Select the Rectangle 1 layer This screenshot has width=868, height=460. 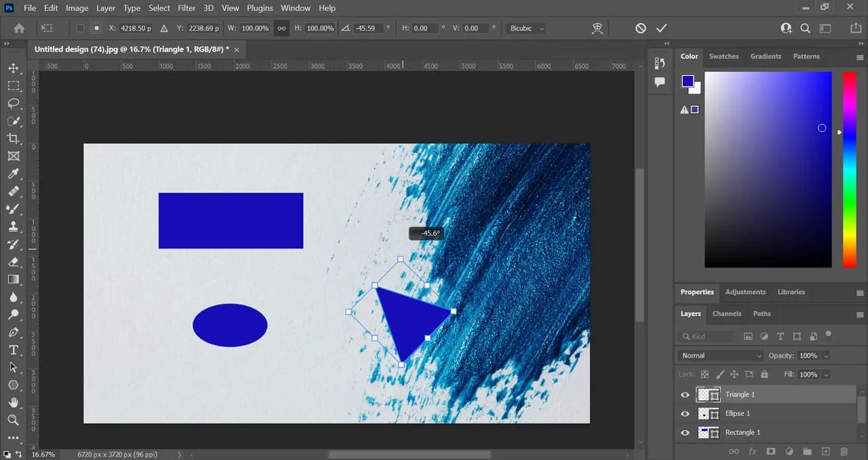(x=743, y=432)
